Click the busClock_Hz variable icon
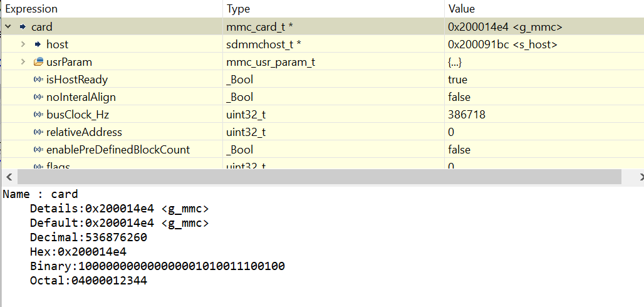Screen dimensions: 644x307 [38, 115]
